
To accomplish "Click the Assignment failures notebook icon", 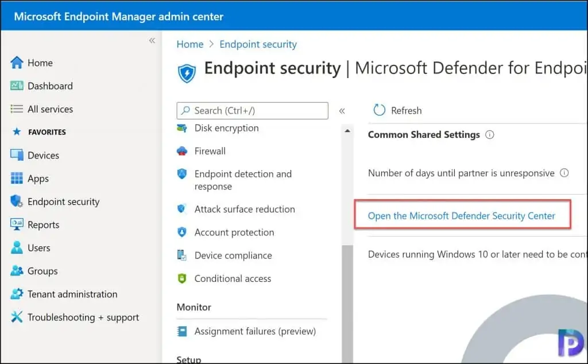I will (182, 331).
